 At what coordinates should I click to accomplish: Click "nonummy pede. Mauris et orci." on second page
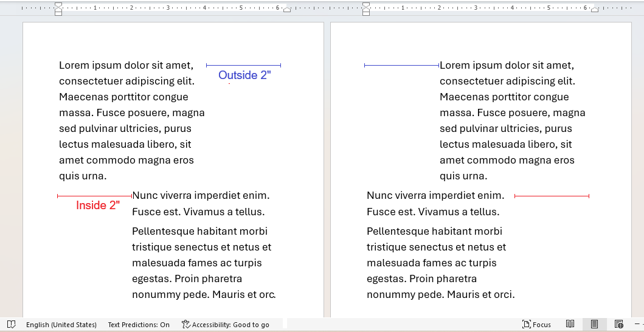441,295
